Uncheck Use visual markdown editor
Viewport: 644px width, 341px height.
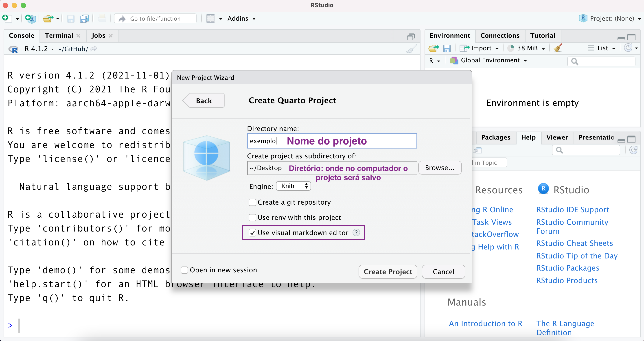(252, 232)
